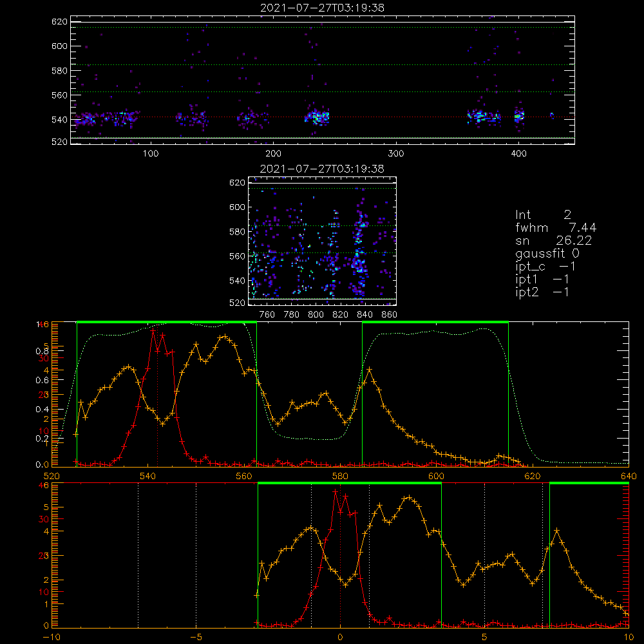Click x-axis label 800 on middle plot
Image resolution: width=644 pixels, height=644 pixels.
pyautogui.click(x=316, y=315)
